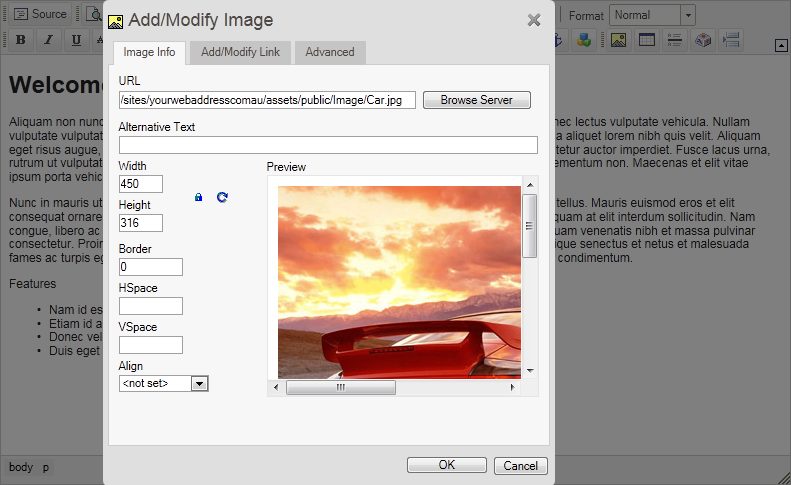This screenshot has width=791, height=485.
Task: Toggle the Source view button
Action: pos(40,14)
